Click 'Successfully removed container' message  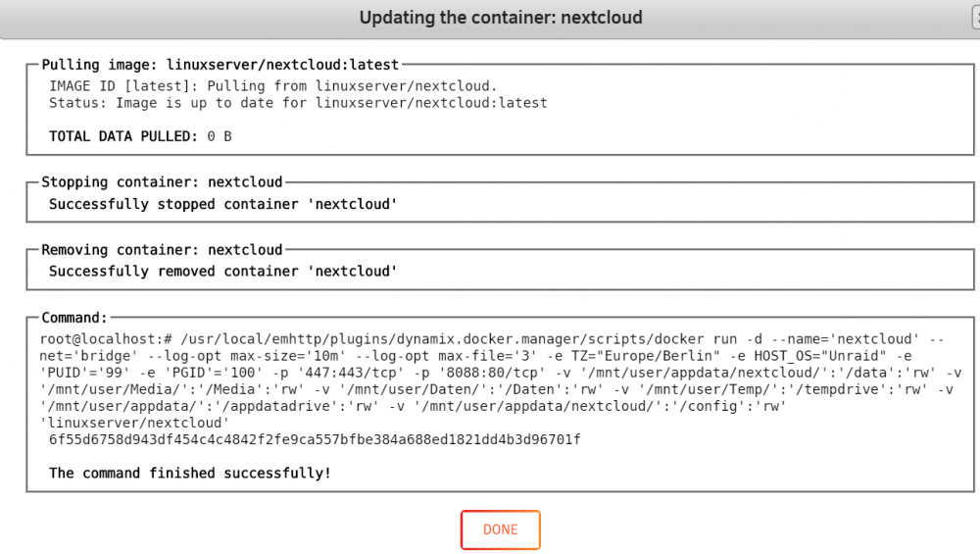223,271
